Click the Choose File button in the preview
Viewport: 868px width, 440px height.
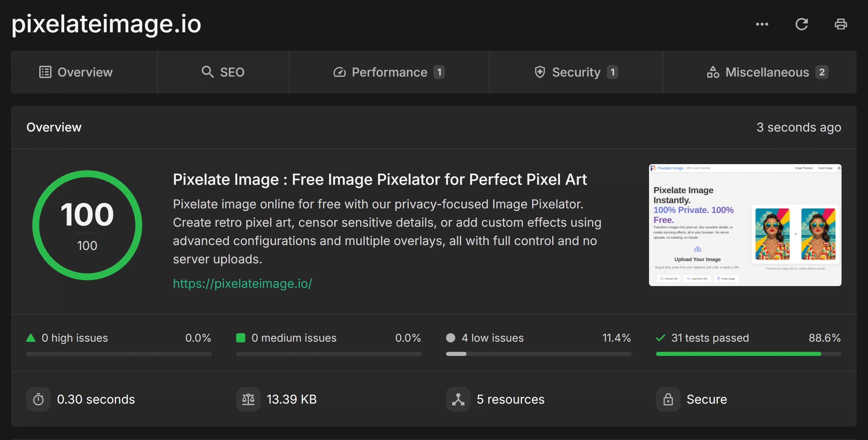(669, 278)
